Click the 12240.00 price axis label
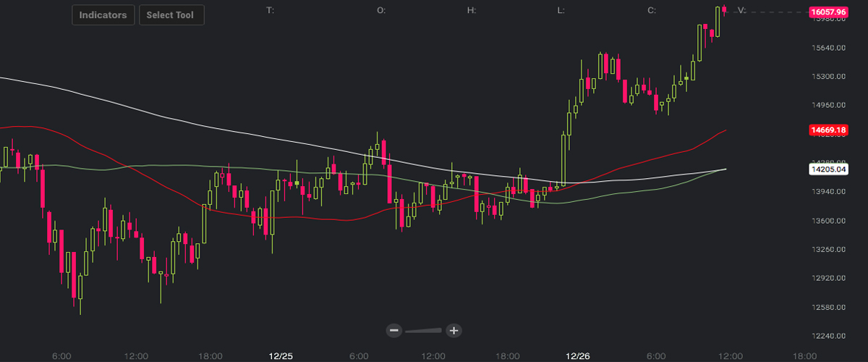 tap(828, 336)
